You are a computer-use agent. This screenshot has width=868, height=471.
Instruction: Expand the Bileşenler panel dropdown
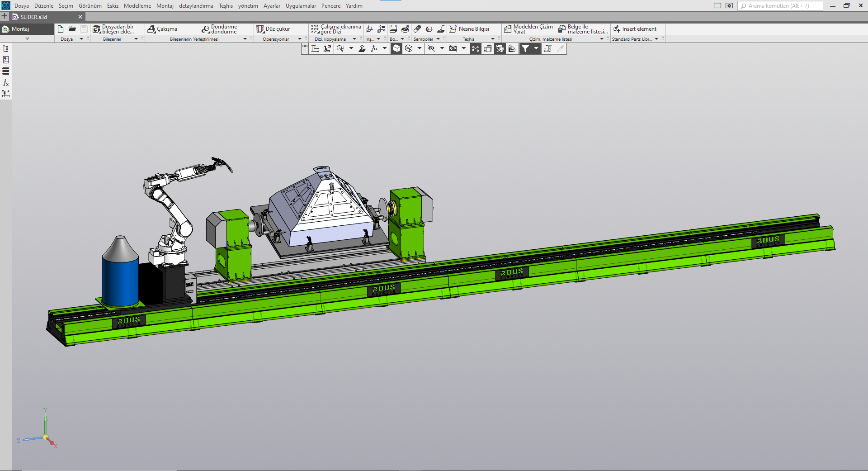(x=136, y=39)
